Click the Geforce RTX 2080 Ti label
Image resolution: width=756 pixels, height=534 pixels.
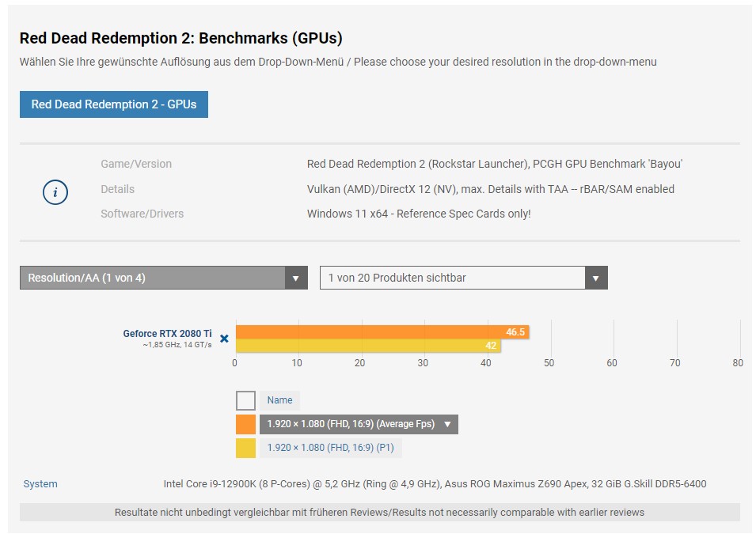[x=167, y=334]
